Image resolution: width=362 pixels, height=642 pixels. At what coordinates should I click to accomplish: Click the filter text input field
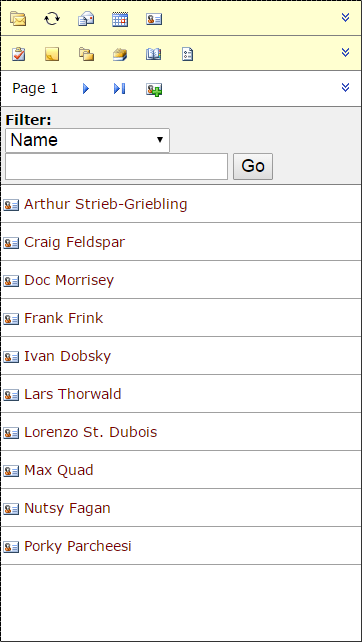tap(116, 166)
